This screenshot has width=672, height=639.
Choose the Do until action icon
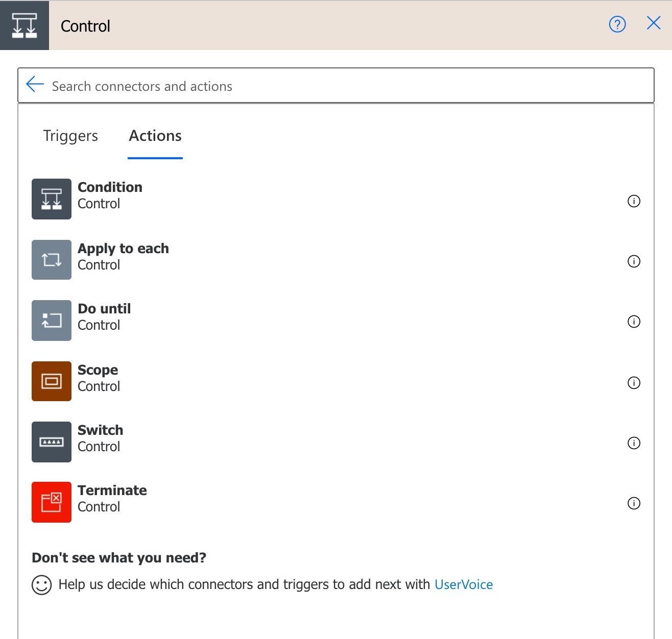[x=52, y=321]
